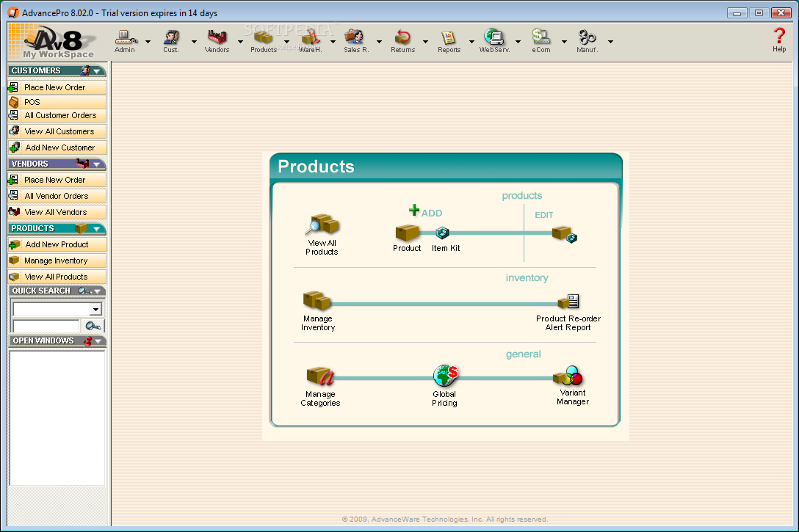The image size is (799, 532).
Task: Open the WareH. toolbar icon
Action: (x=311, y=41)
